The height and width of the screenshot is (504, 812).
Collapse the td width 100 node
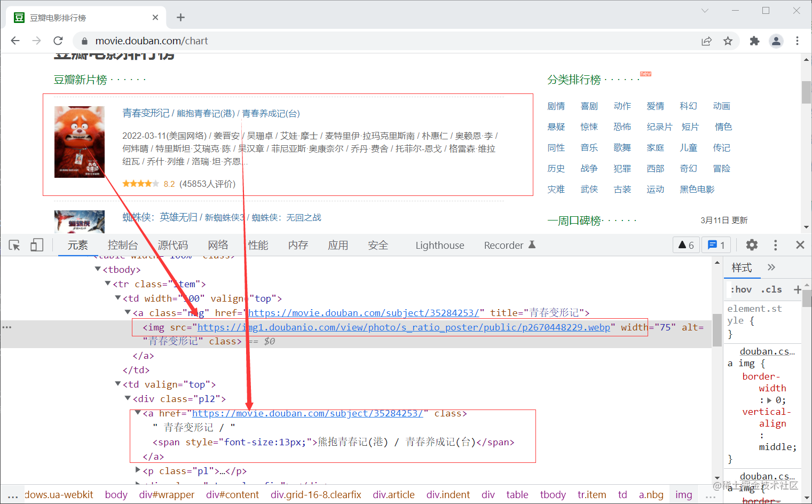point(118,298)
